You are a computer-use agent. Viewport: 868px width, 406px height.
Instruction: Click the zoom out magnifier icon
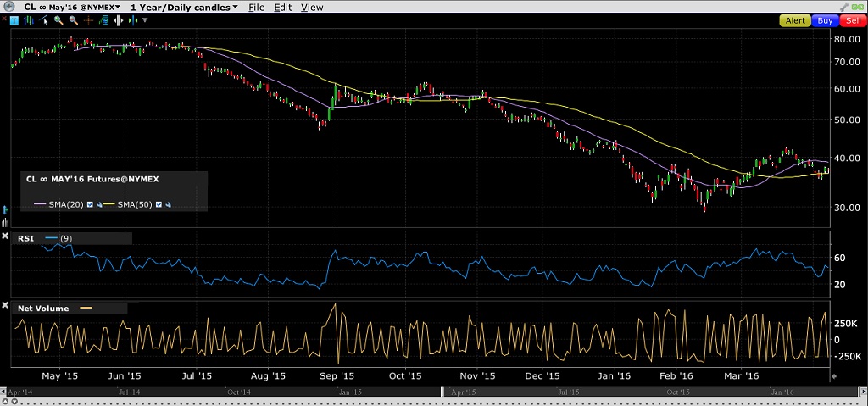[74, 20]
